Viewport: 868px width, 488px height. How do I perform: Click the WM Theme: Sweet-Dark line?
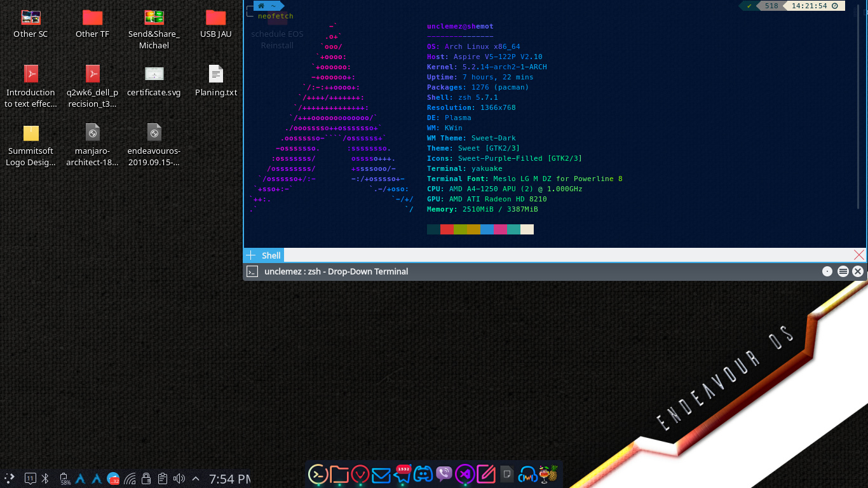(x=471, y=138)
